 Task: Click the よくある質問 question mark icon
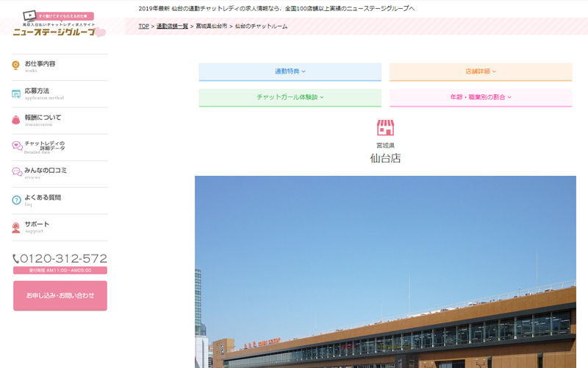click(x=16, y=200)
